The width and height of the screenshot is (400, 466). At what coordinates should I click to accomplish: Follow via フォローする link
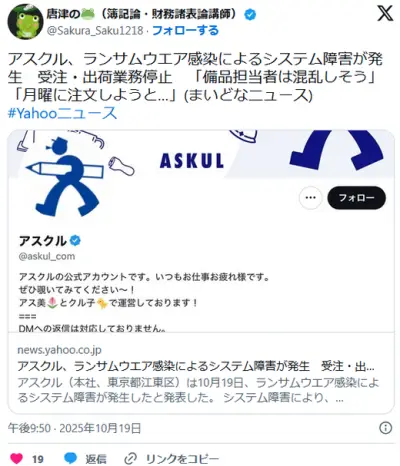(185, 31)
